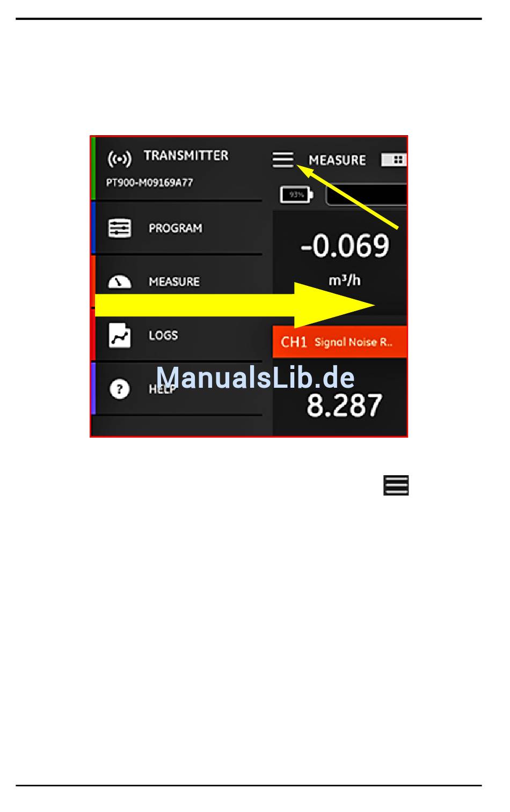Click the CH1 Signal Noise R.. banner
510x812 pixels.
340,342
